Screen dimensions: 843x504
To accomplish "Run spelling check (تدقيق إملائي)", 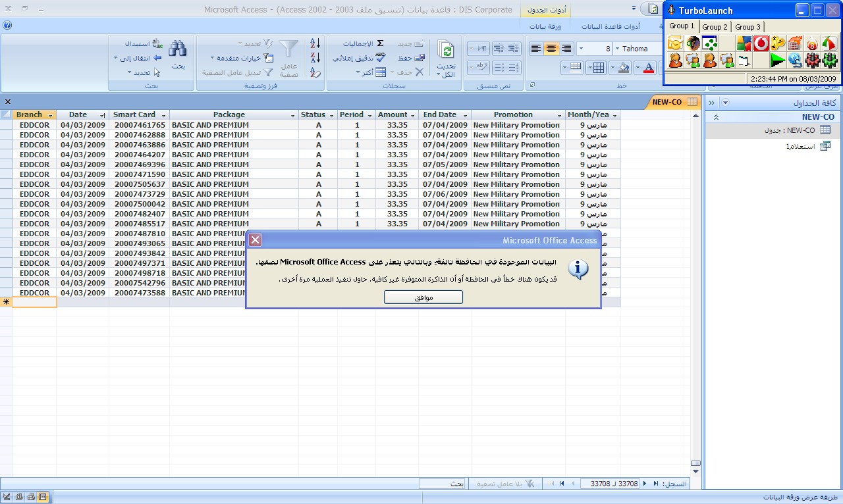I will tap(380, 58).
